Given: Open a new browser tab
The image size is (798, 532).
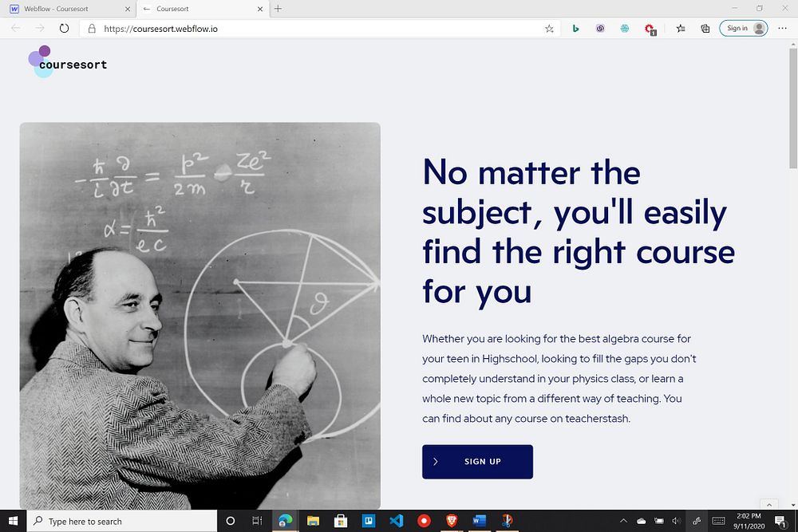Looking at the screenshot, I should click(278, 9).
